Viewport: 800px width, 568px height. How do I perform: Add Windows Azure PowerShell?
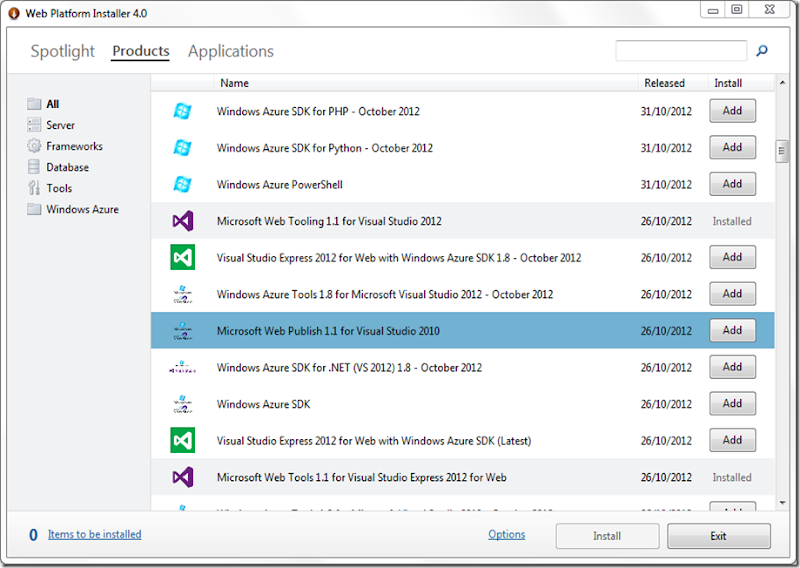tap(732, 184)
